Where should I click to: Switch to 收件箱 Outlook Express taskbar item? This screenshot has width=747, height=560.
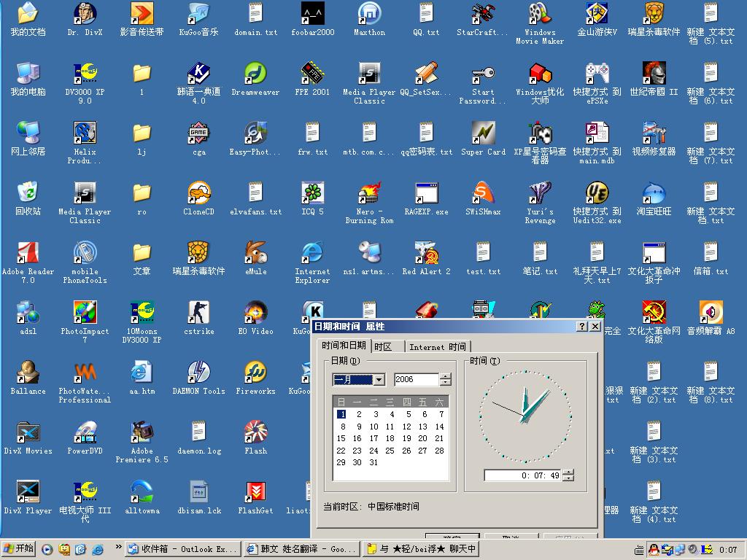click(x=183, y=549)
